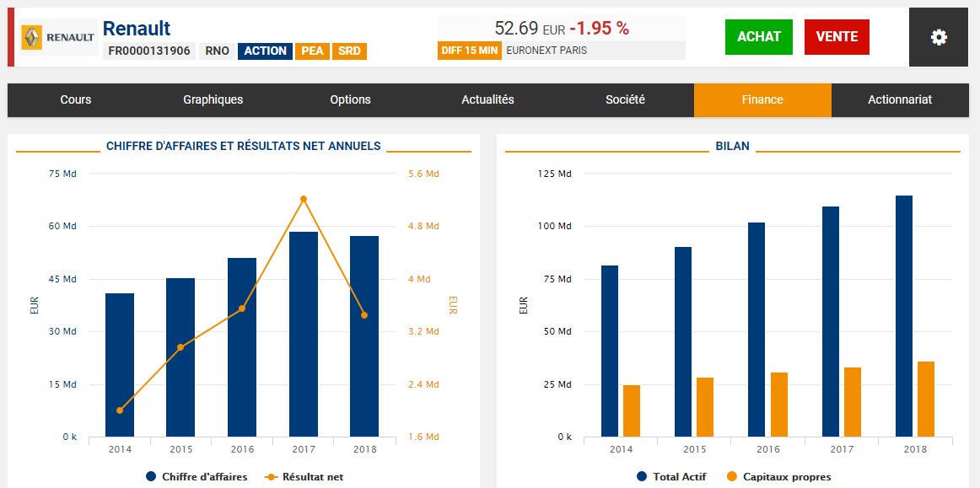The image size is (980, 488).
Task: Click the DIFF 15 MIN badge
Action: (470, 51)
